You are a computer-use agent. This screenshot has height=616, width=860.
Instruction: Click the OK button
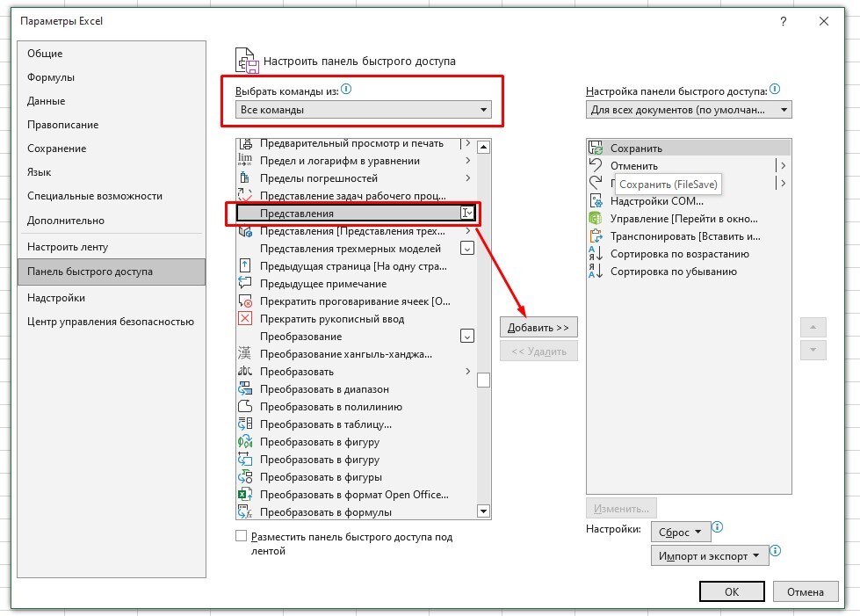(732, 592)
